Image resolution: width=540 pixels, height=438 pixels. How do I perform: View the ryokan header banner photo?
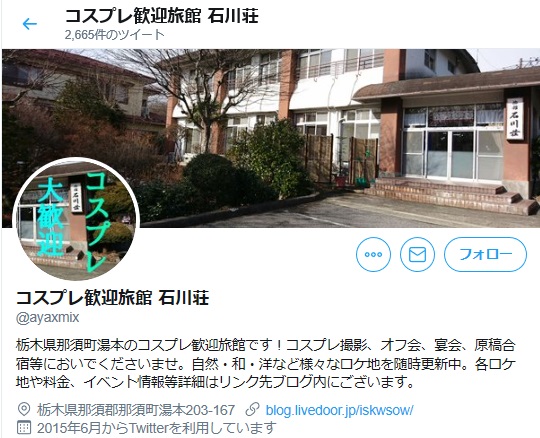271,138
